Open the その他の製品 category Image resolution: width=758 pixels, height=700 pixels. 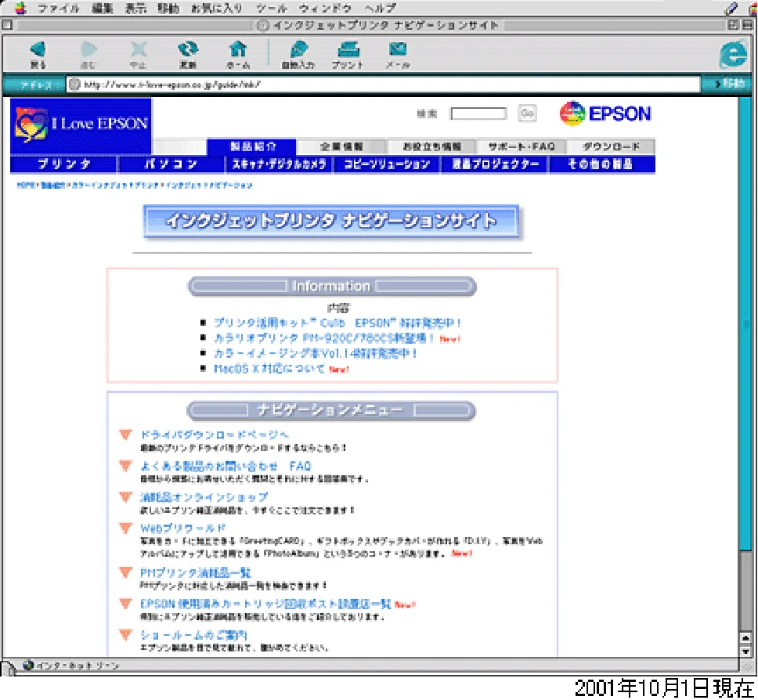602,164
